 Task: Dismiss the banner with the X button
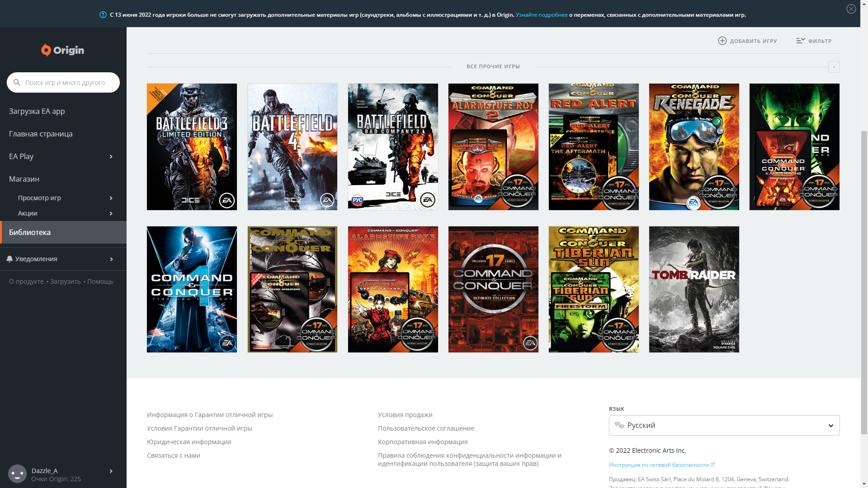(851, 9)
